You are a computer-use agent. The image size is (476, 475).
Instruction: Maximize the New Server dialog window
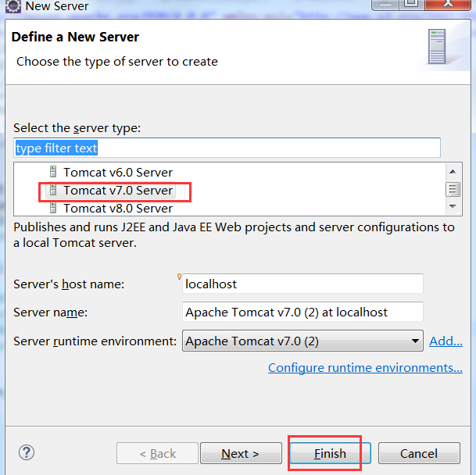411,4
